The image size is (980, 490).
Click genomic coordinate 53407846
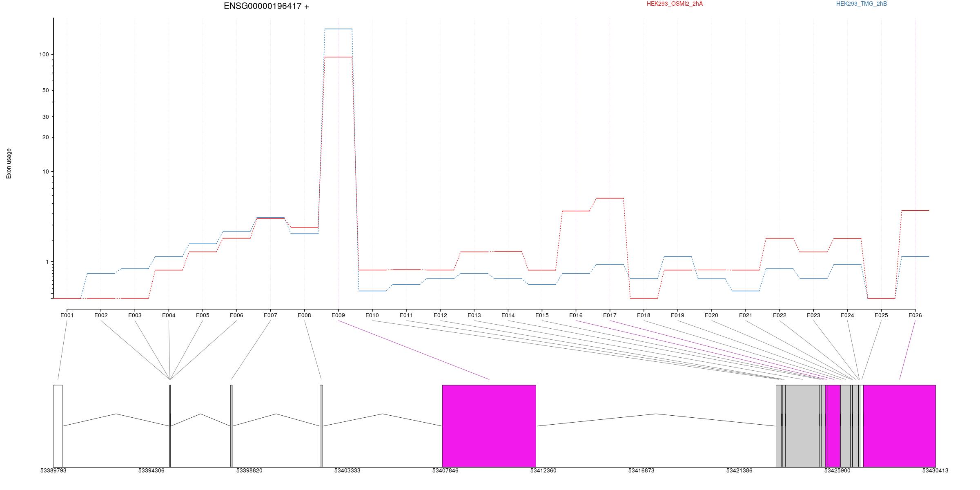[x=445, y=470]
